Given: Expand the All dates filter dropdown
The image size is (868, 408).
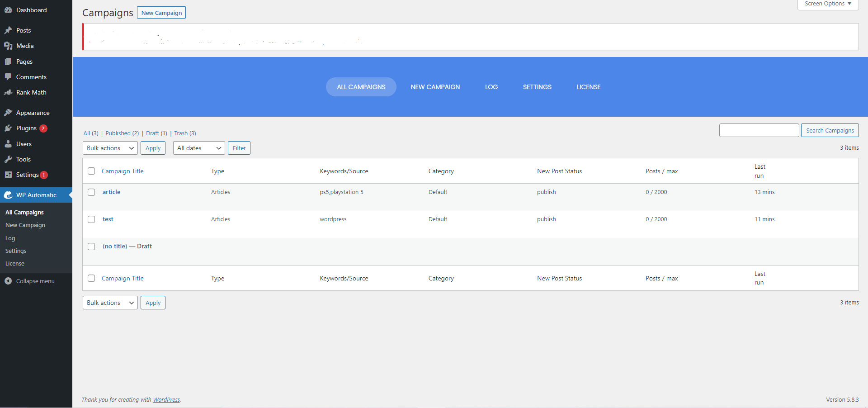Looking at the screenshot, I should coord(199,147).
